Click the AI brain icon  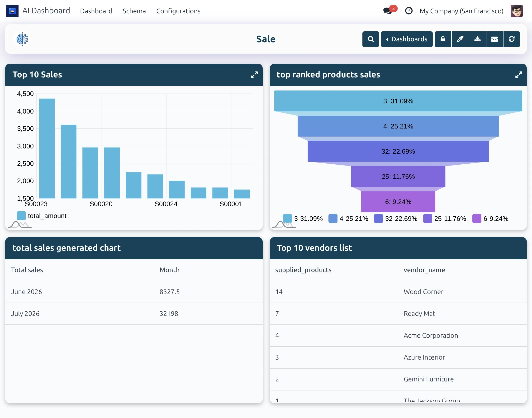[22, 39]
